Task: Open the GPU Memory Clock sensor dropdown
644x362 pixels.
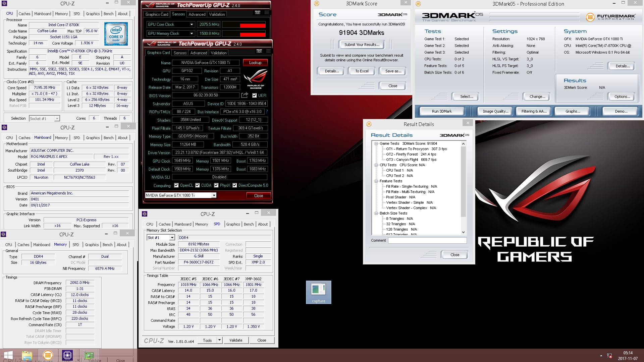Action: point(192,34)
